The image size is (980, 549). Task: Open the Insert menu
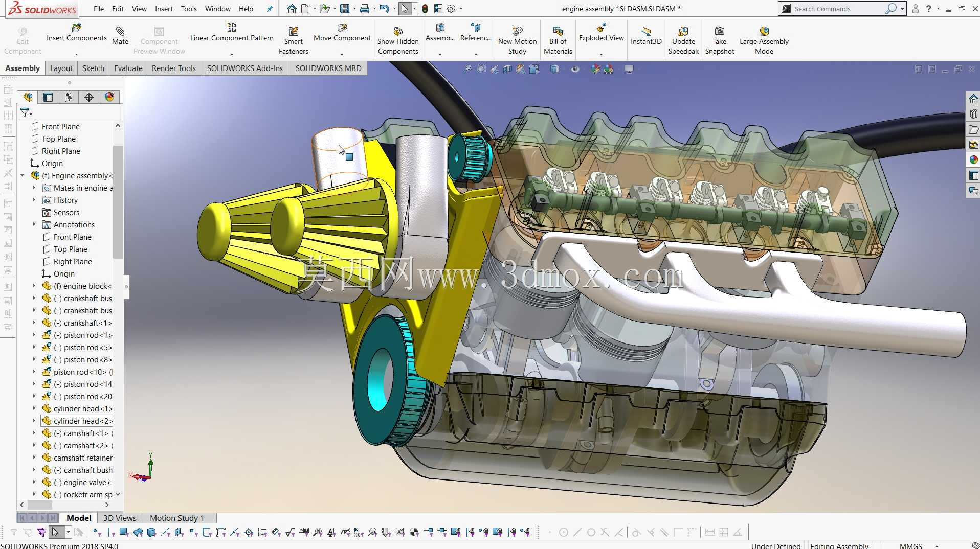(x=164, y=9)
